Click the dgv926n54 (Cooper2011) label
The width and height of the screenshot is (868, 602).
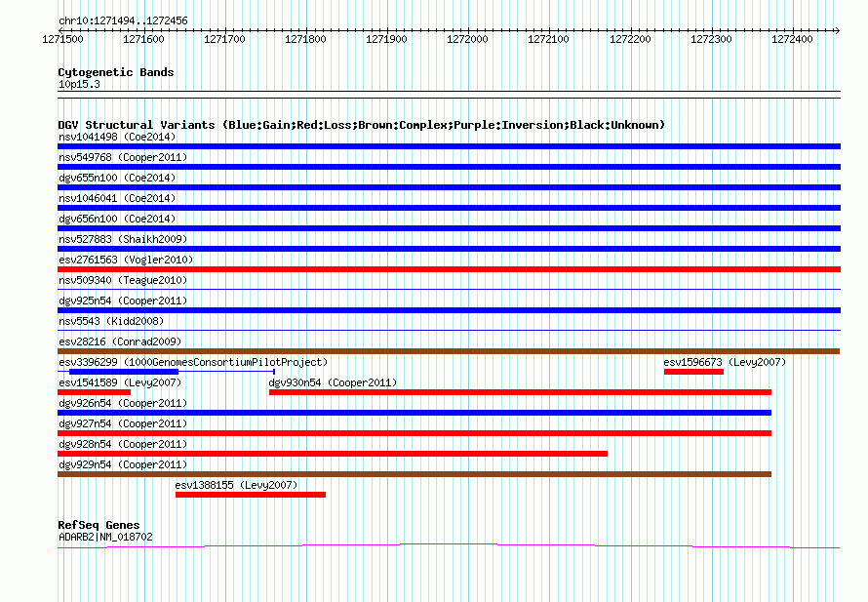[123, 403]
